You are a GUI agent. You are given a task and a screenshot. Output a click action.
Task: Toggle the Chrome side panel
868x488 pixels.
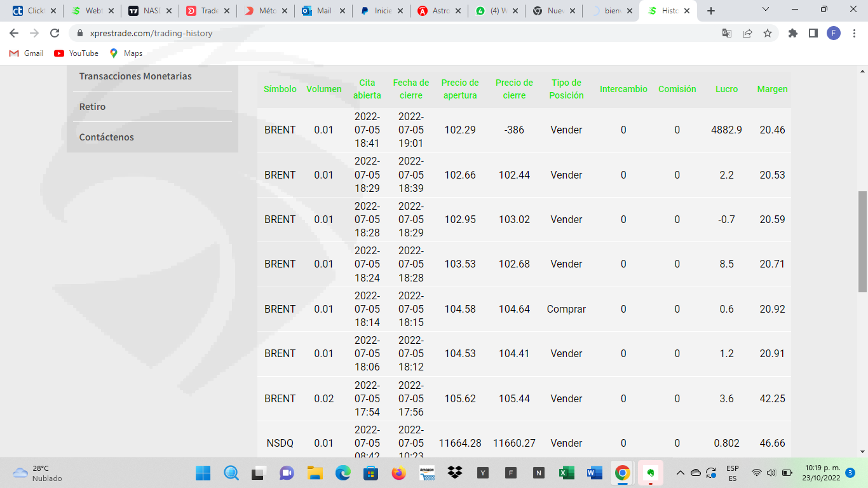(x=813, y=33)
